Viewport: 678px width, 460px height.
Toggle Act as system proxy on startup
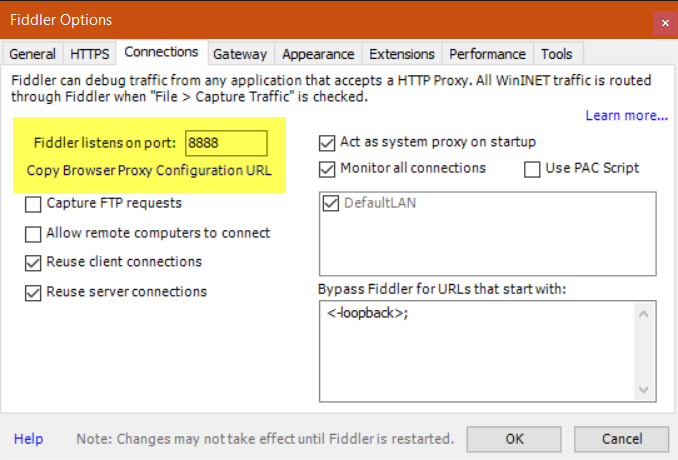click(x=327, y=143)
